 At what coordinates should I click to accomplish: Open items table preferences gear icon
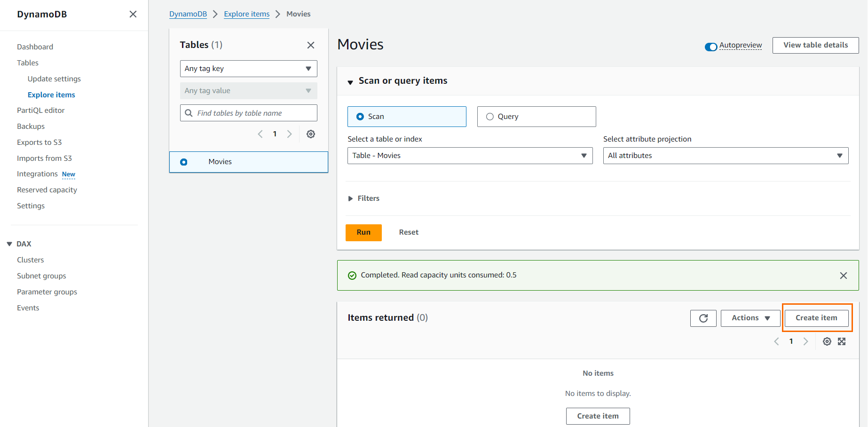pos(827,341)
